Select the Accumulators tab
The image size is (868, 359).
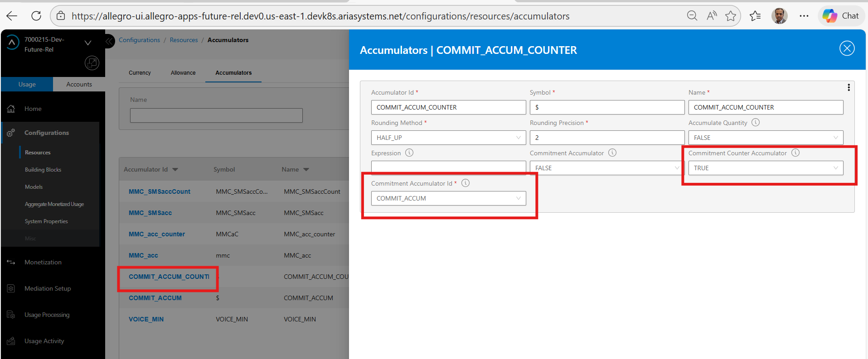click(x=233, y=73)
